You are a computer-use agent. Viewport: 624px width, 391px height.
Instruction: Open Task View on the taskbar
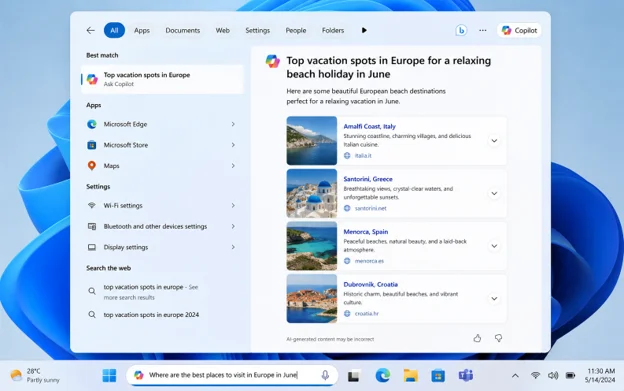353,375
